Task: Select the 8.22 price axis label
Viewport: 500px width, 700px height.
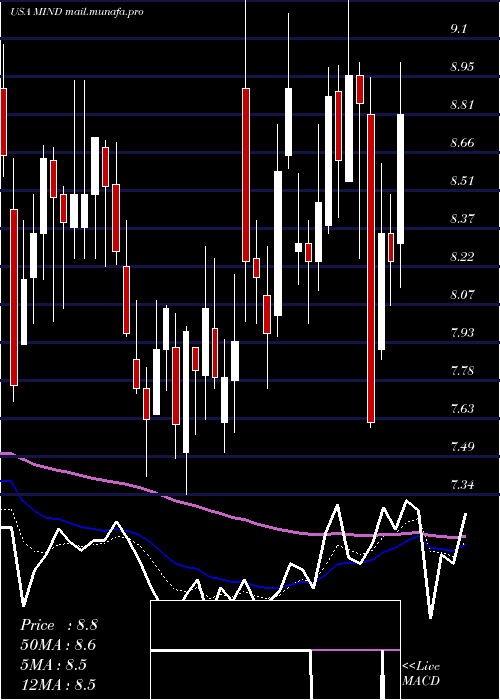Action: (x=462, y=257)
